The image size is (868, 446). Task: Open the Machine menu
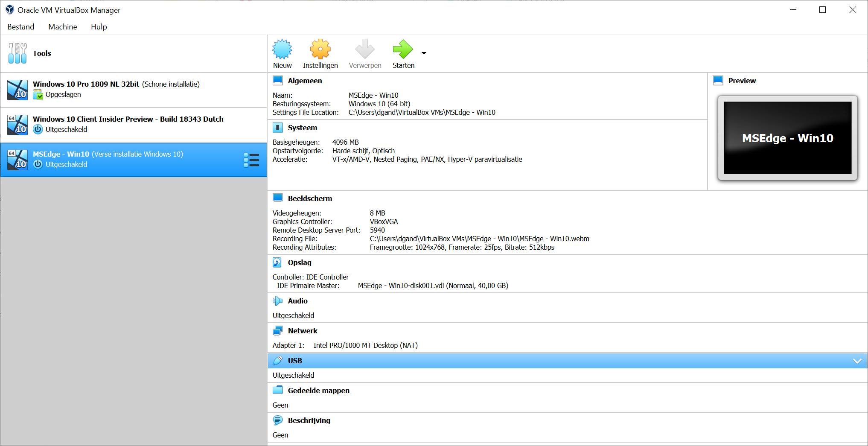pyautogui.click(x=62, y=26)
